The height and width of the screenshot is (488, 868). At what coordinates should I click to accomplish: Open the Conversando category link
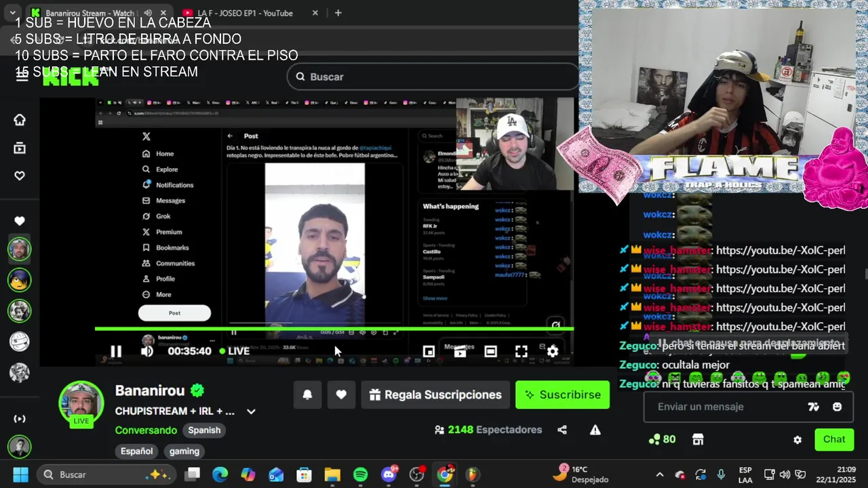coord(146,430)
